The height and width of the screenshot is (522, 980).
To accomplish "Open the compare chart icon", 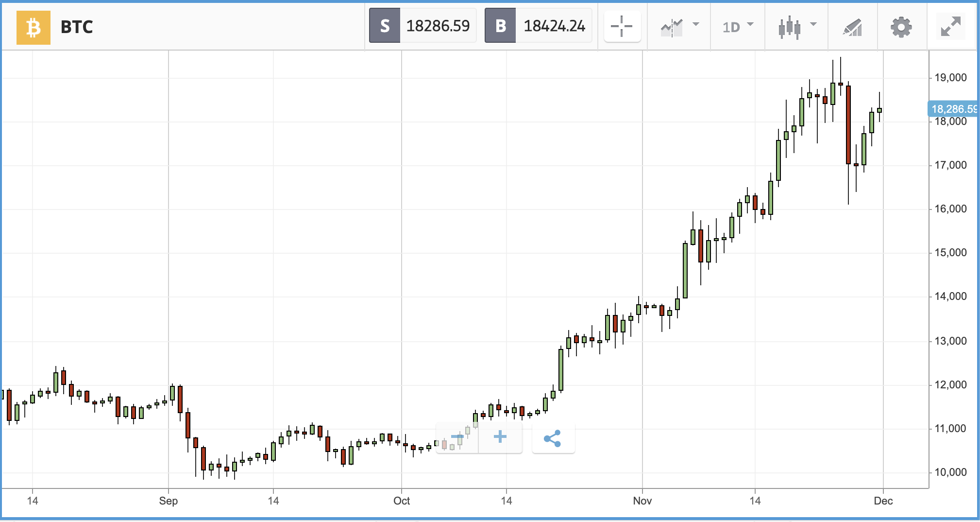I will click(x=672, y=27).
